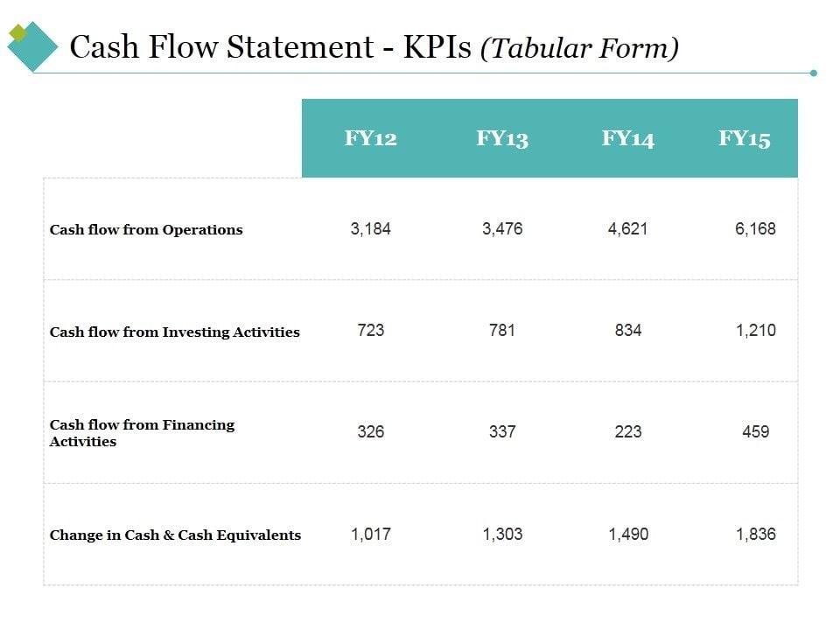Select the 4,621 value under FY14

tap(628, 229)
